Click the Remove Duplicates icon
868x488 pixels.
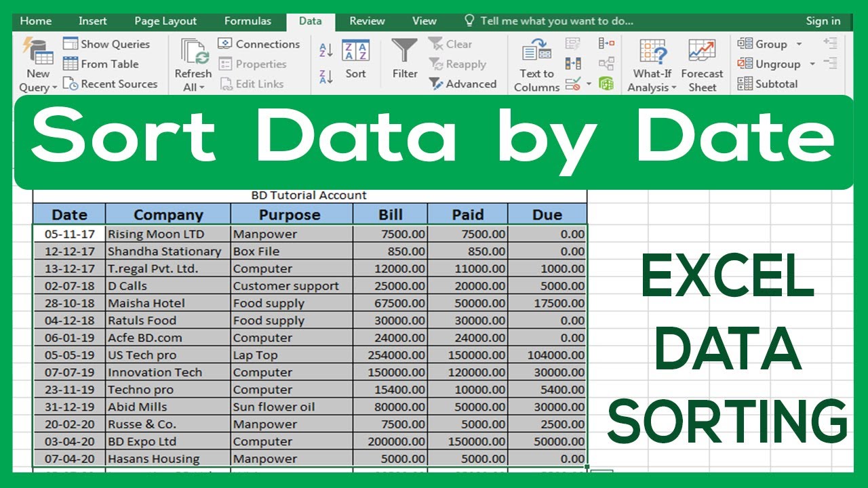point(573,64)
